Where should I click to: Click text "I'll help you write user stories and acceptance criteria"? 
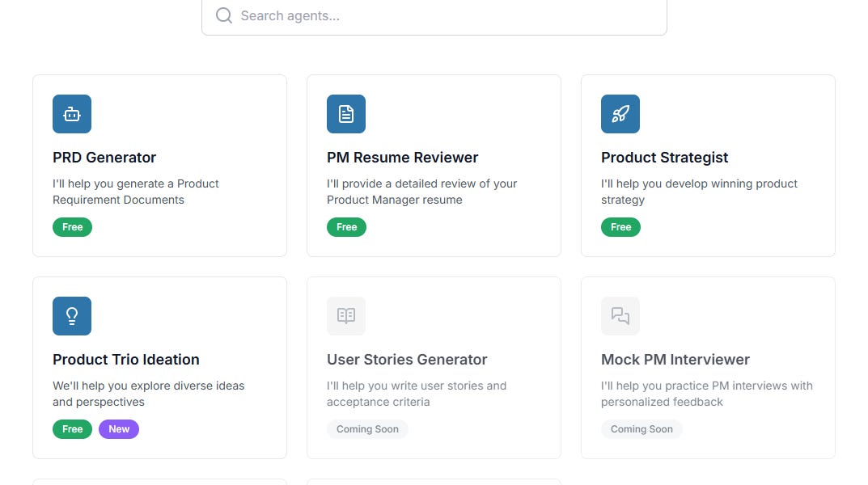(x=417, y=394)
